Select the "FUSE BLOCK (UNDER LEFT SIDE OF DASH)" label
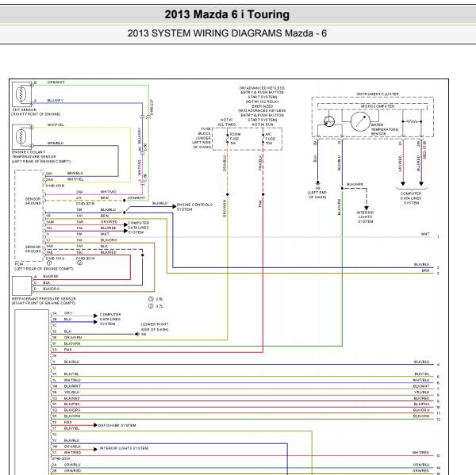476x475 pixels. coord(202,138)
